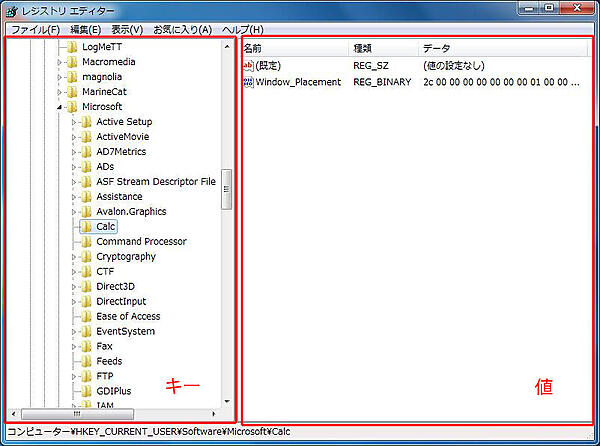Viewport: 600px width, 446px height.
Task: Click the Fax folder icon
Action: click(86, 347)
